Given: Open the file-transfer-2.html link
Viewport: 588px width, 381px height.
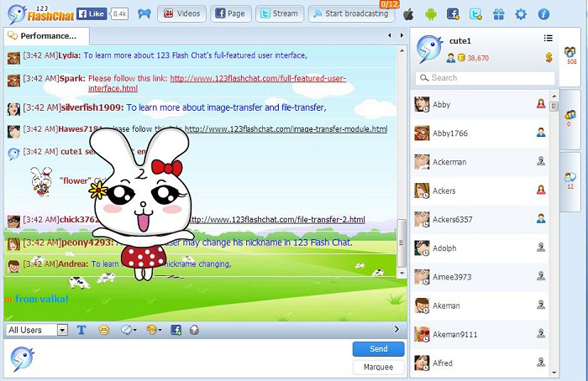Looking at the screenshot, I should 276,220.
